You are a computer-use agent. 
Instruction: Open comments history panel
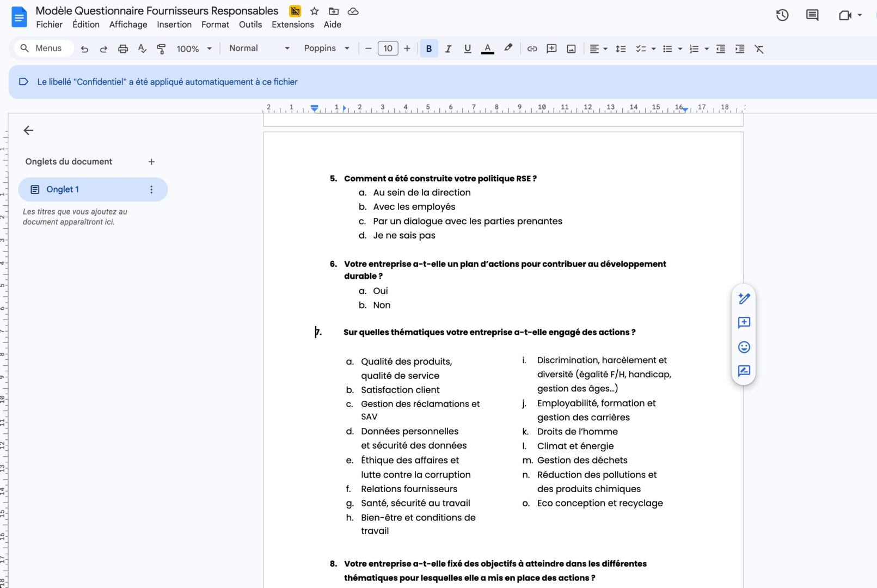click(812, 15)
